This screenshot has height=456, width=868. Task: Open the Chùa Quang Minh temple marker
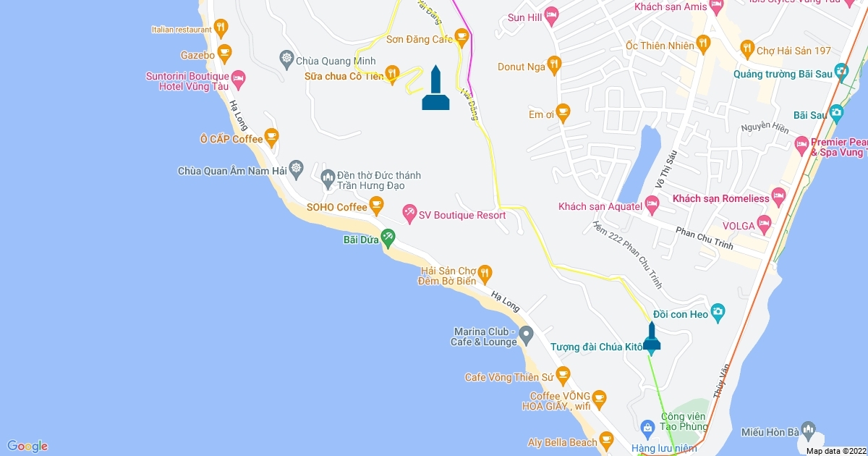pyautogui.click(x=286, y=57)
